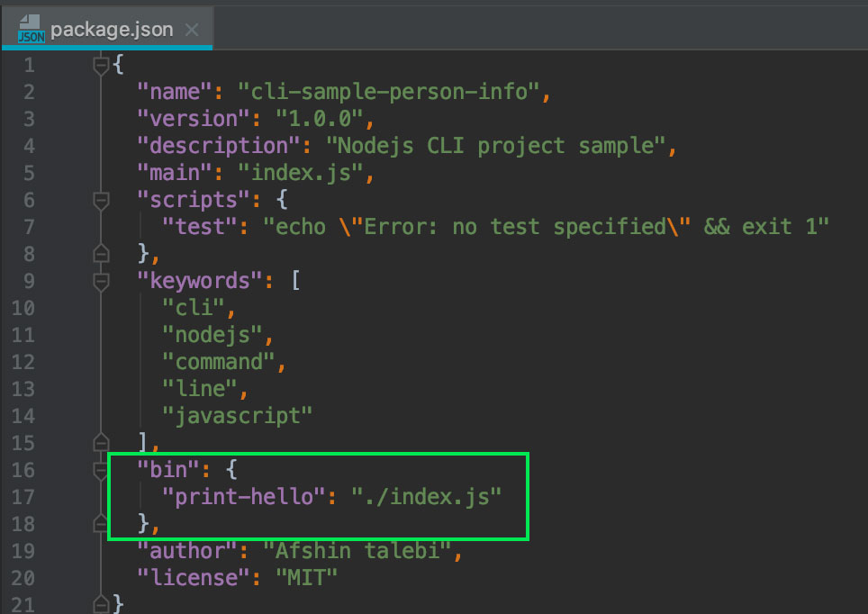Collapse the bin block fold marker on line 16
Viewport: 868px width, 614px height.
101,470
